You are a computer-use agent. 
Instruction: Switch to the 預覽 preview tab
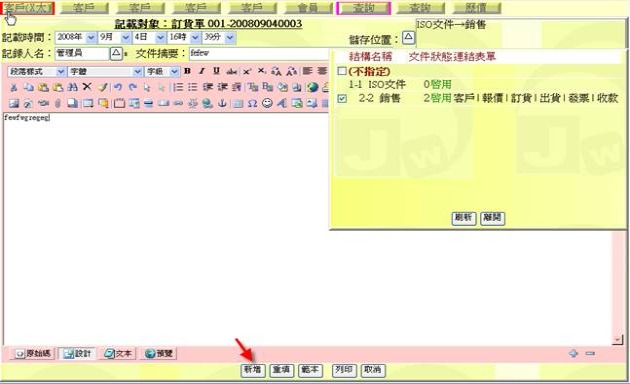coord(160,353)
